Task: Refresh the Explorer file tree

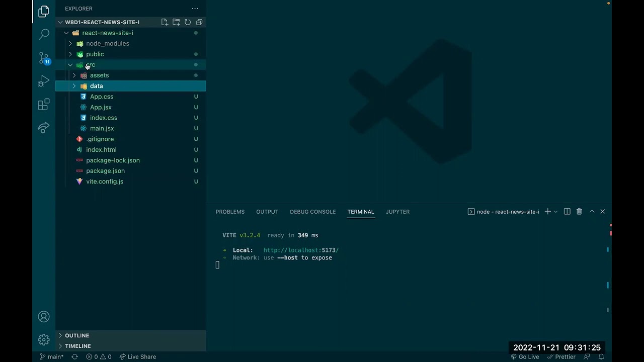Action: pos(188,22)
